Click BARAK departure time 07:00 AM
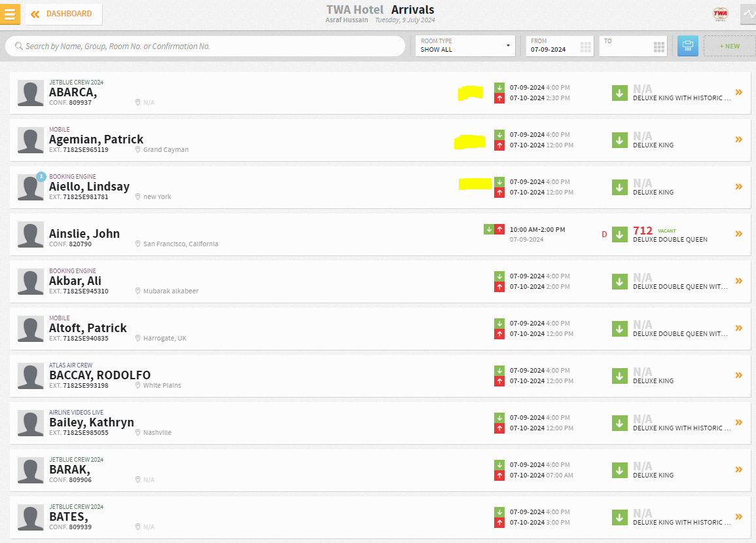Screen dimensions: 756x543 [560, 476]
